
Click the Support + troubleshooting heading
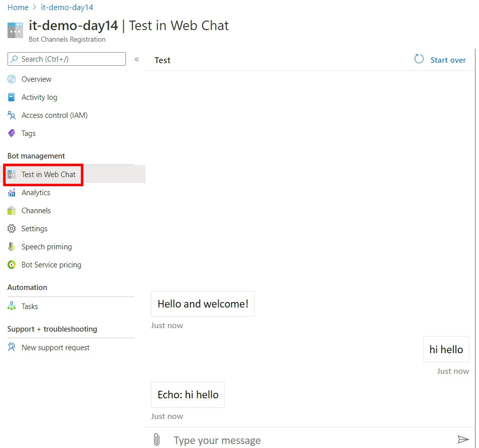click(x=52, y=329)
